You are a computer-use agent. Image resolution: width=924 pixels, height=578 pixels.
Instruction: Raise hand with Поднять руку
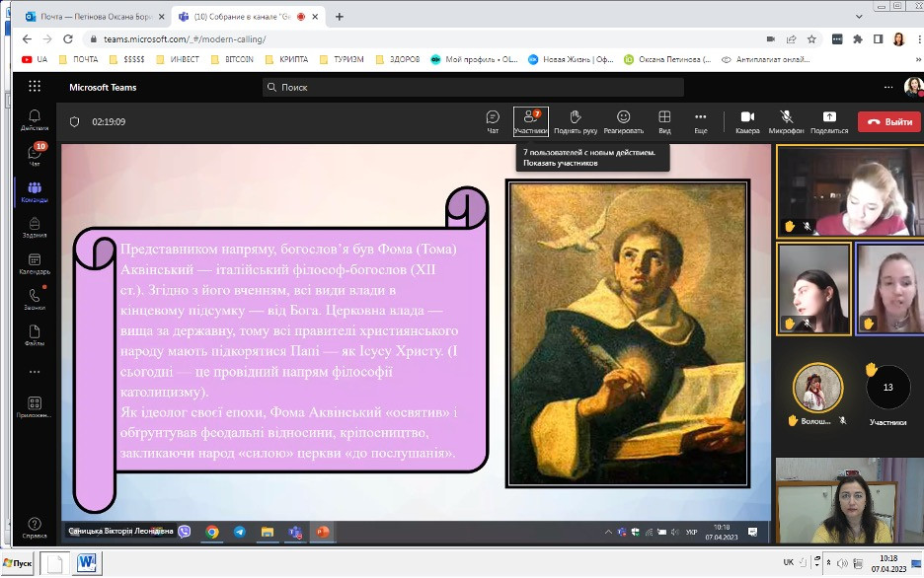(x=576, y=120)
